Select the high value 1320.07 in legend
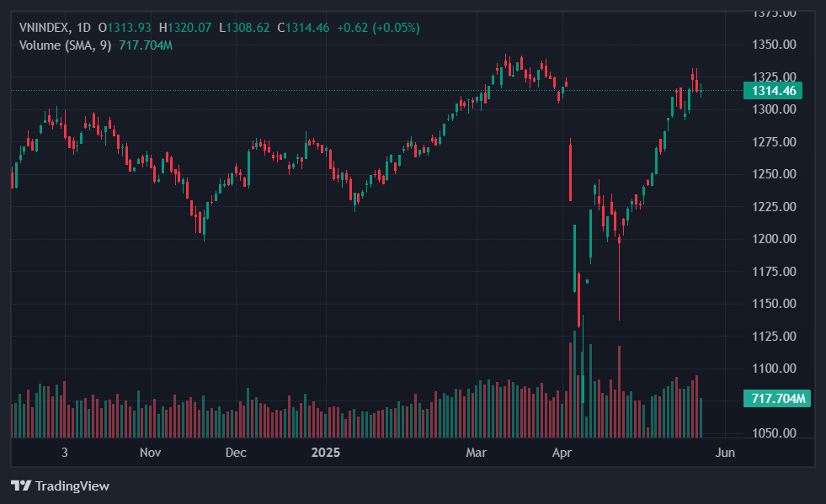 click(x=189, y=28)
